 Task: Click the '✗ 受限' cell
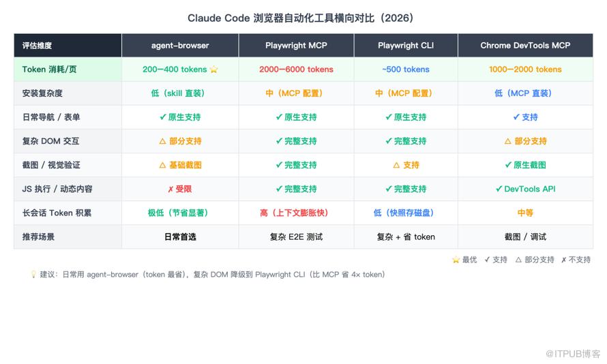coord(179,189)
